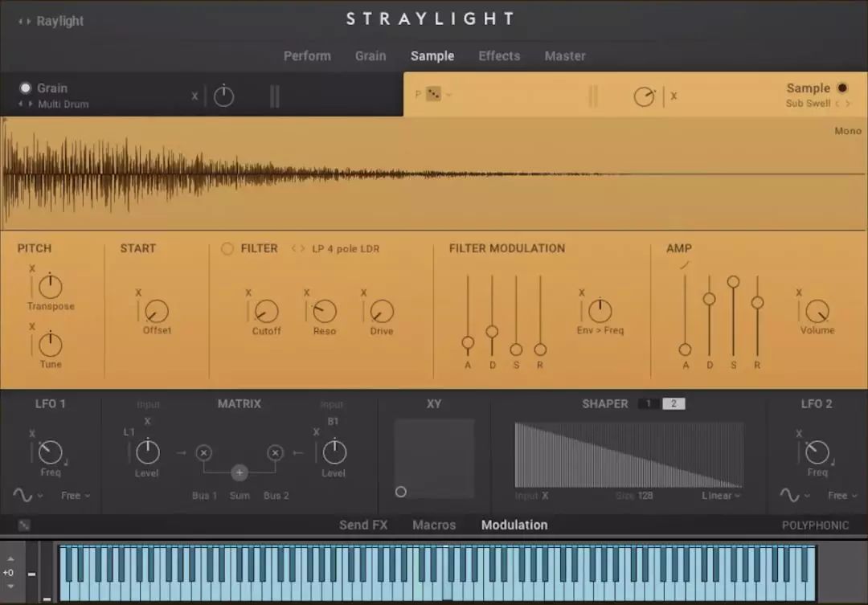Click the Grain layer level knob
The width and height of the screenshot is (868, 605).
coord(223,96)
